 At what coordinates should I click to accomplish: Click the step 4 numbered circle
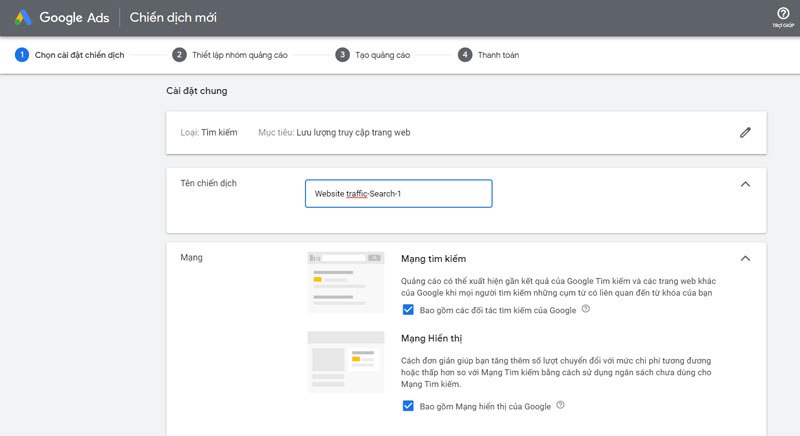(x=465, y=55)
